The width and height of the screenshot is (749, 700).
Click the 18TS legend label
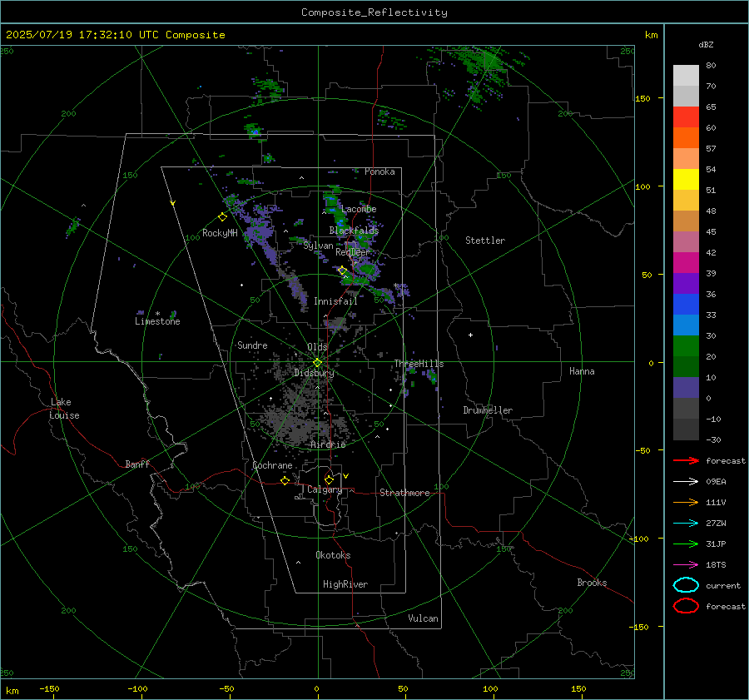716,565
